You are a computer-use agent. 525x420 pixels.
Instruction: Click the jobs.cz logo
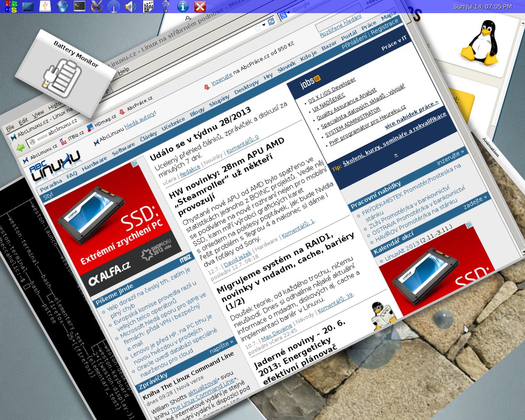(310, 82)
